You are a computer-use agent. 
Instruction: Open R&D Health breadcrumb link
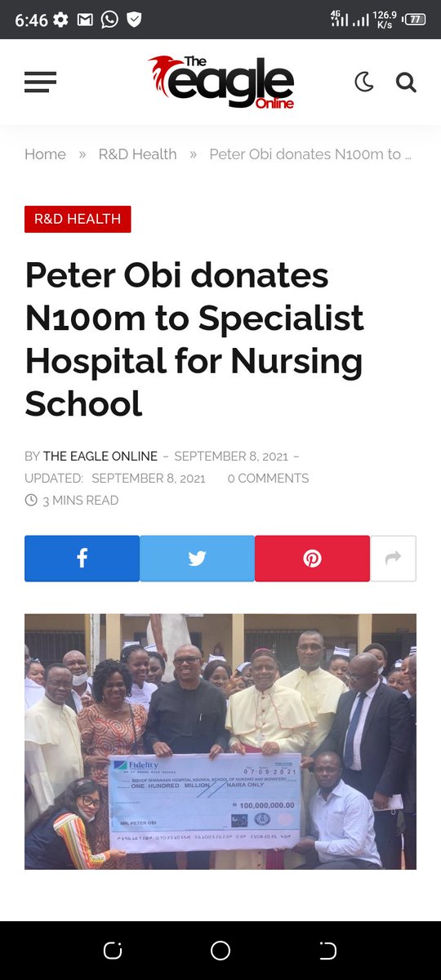pyautogui.click(x=137, y=154)
